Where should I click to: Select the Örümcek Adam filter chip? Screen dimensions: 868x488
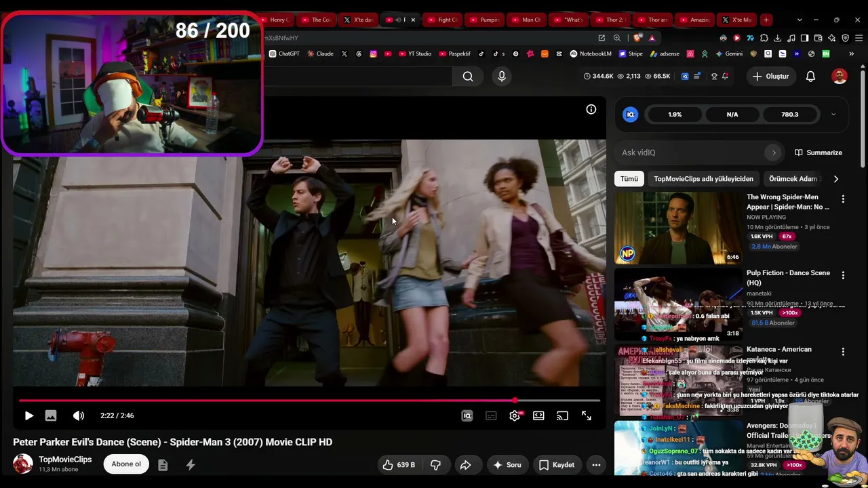click(x=795, y=179)
